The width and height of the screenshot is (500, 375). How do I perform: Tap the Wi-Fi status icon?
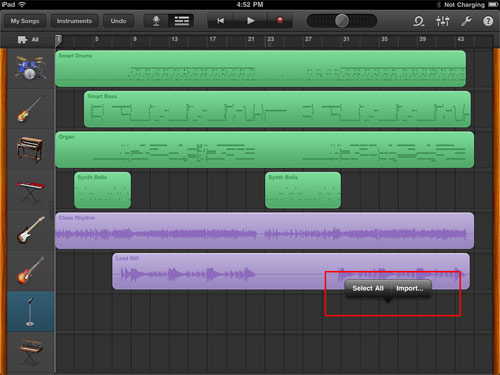[22, 4]
